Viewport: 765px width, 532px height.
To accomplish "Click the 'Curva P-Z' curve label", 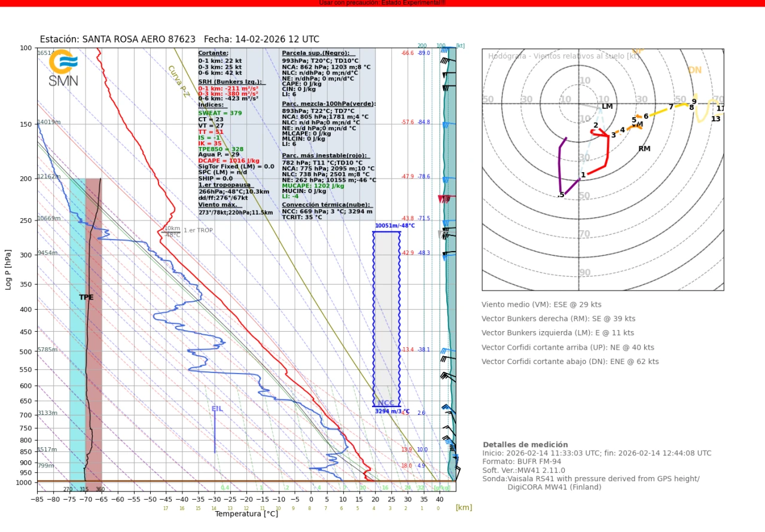I will 179,80.
